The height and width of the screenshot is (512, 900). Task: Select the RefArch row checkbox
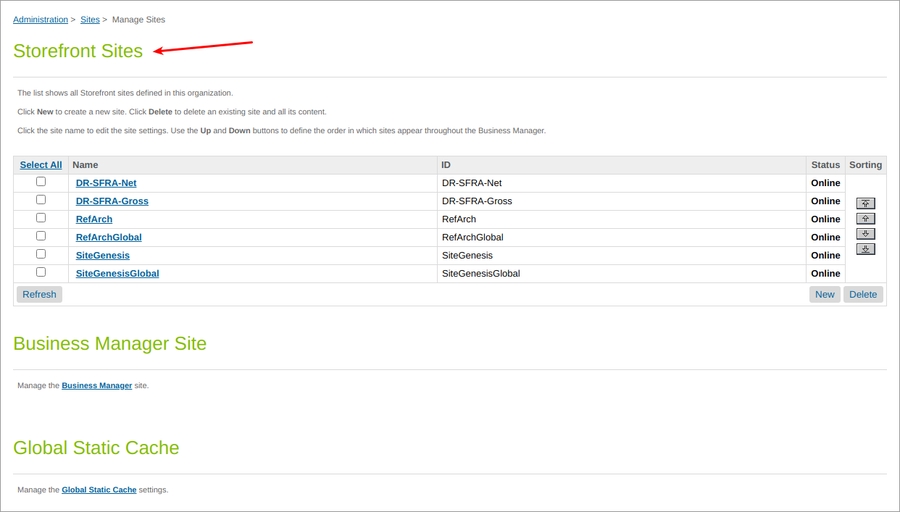click(41, 218)
